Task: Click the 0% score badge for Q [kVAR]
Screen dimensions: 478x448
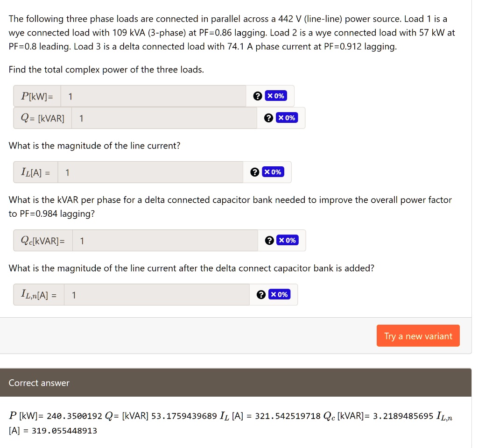Action: pyautogui.click(x=287, y=118)
